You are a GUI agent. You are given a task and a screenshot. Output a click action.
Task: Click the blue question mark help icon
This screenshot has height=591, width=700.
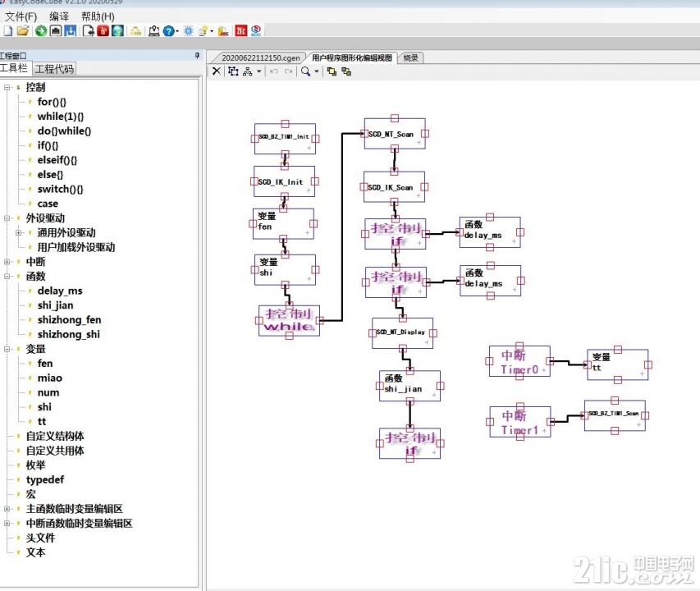[168, 31]
